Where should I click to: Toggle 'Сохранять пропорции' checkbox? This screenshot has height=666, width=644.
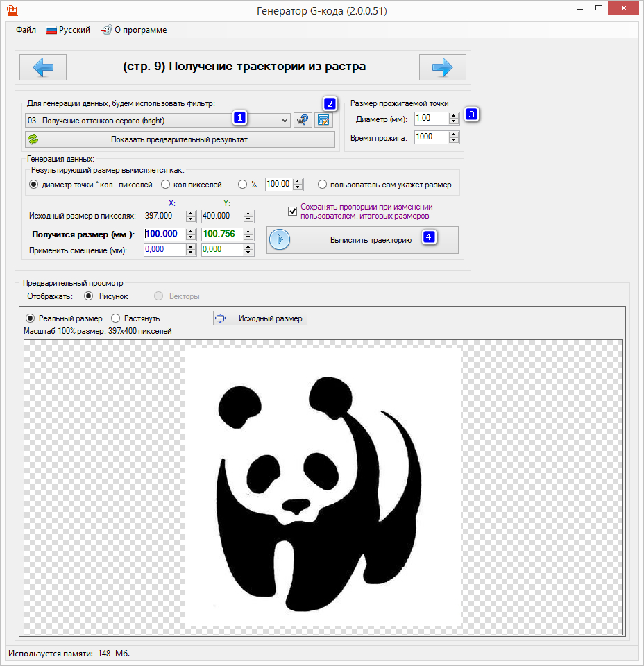click(x=292, y=211)
